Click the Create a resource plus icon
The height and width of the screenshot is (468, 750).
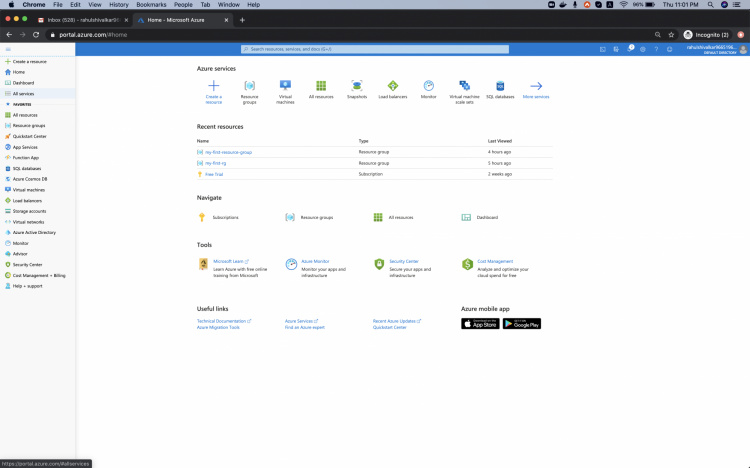[213, 86]
